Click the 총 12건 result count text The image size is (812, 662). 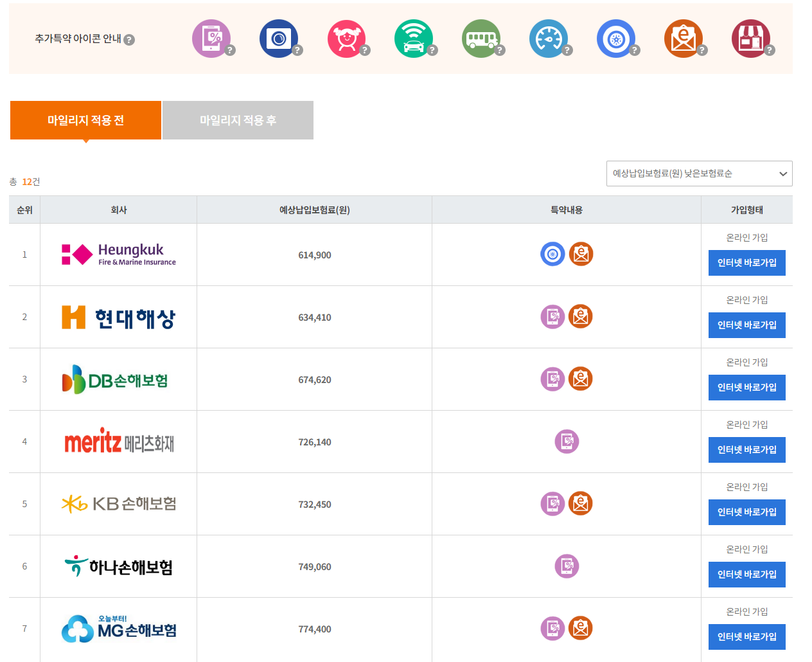pyautogui.click(x=24, y=182)
